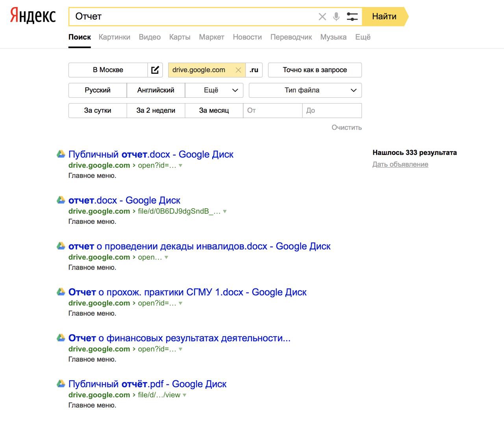Toggle Английский language filter
Image resolution: width=504 pixels, height=422 pixels.
156,90
